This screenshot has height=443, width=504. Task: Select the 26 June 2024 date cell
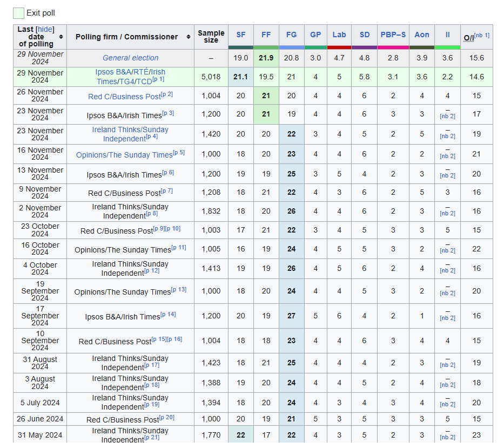coord(40,419)
